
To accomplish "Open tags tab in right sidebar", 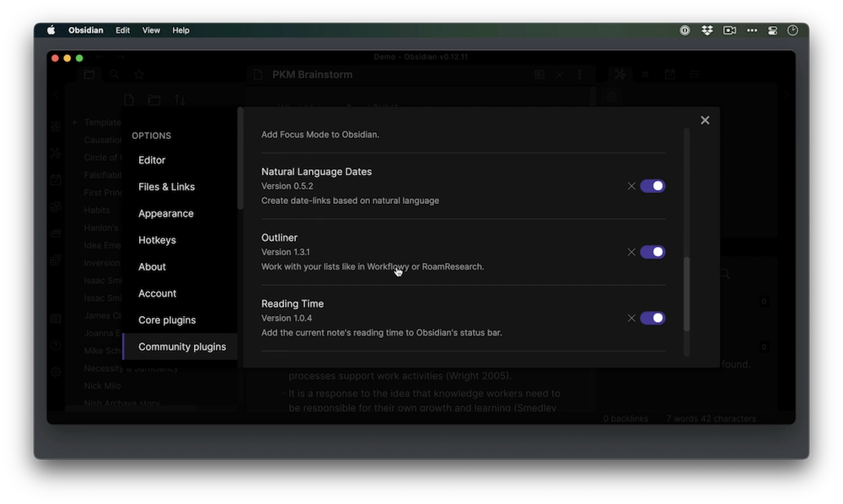I will [x=645, y=74].
